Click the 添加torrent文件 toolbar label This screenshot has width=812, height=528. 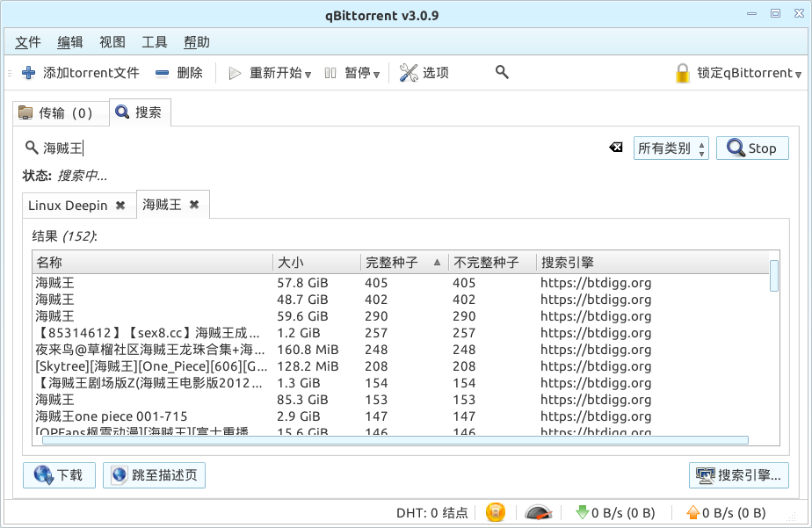click(x=91, y=73)
